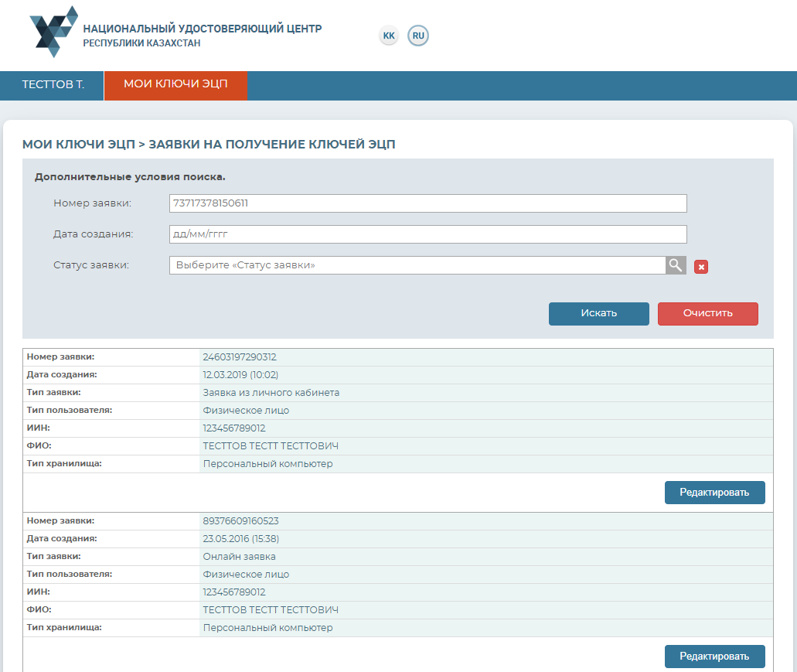The height and width of the screenshot is (672, 797).
Task: Select application number 89376609160523
Action: tap(240, 520)
